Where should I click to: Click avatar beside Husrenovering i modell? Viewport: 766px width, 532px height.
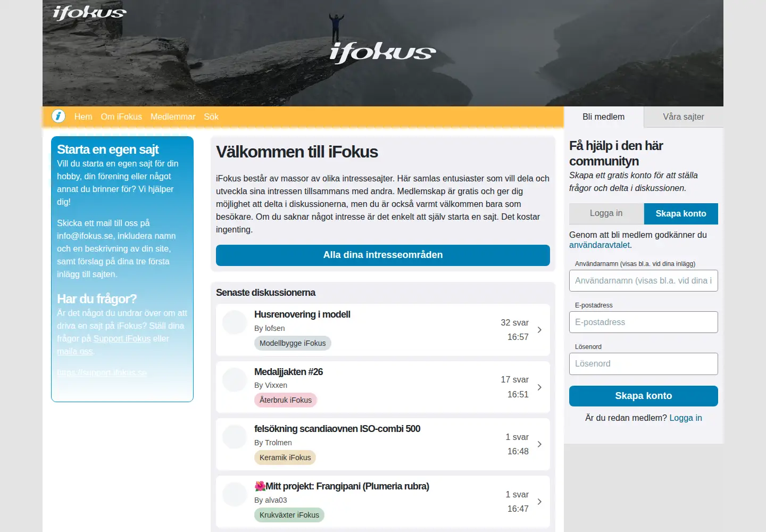point(235,322)
